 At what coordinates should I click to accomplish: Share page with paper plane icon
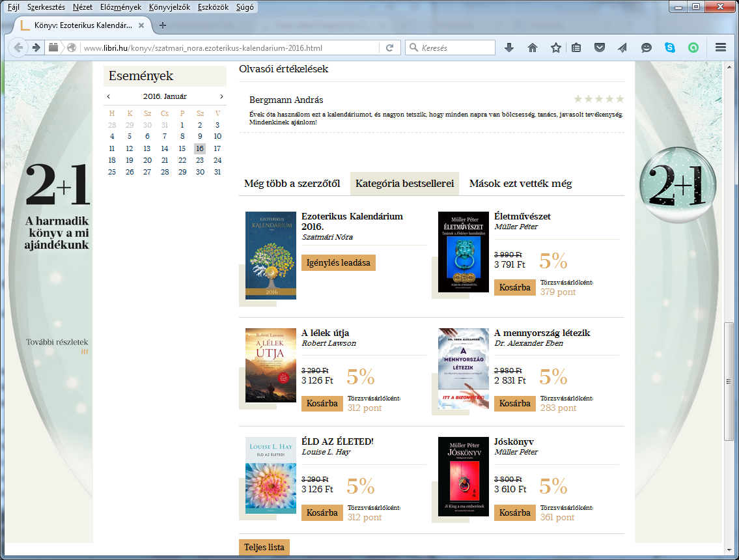[x=622, y=48]
